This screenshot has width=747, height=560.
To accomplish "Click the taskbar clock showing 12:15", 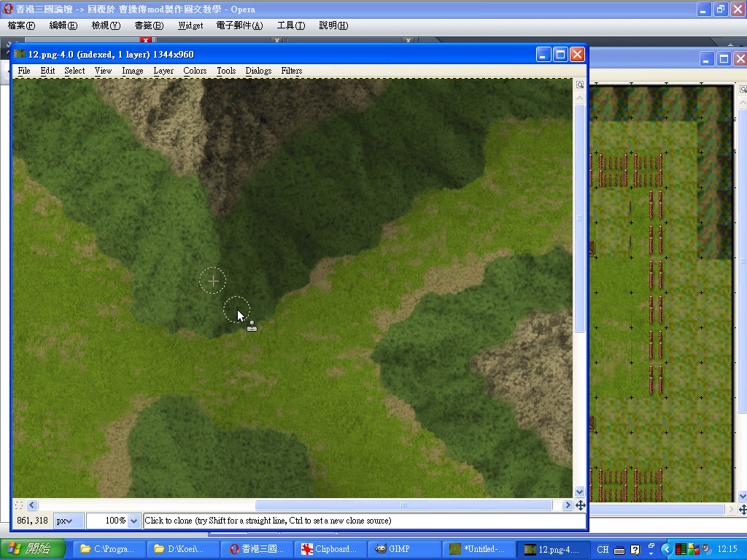I will 727,550.
